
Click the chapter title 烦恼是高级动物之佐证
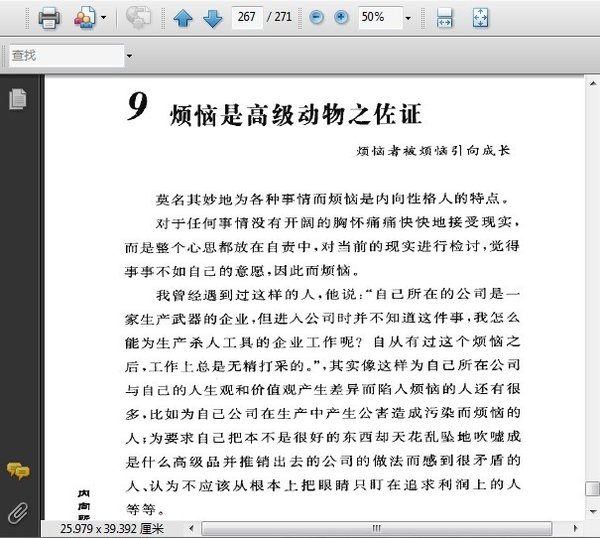296,114
